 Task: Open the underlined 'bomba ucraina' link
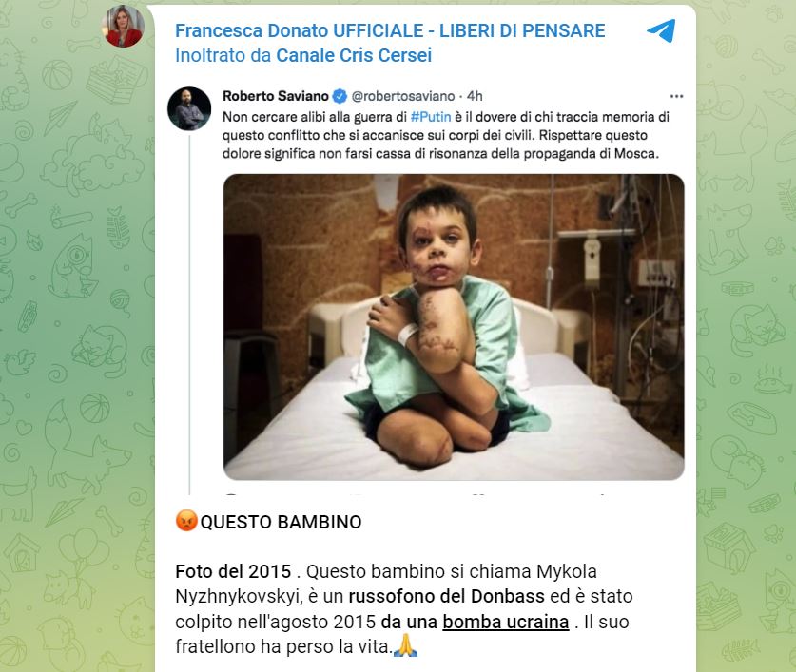point(506,622)
